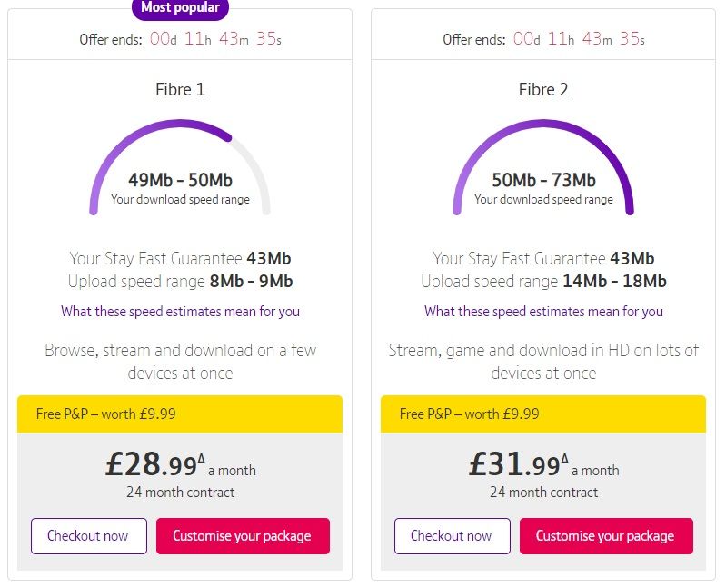Click the £31.99 a month price

point(543,466)
